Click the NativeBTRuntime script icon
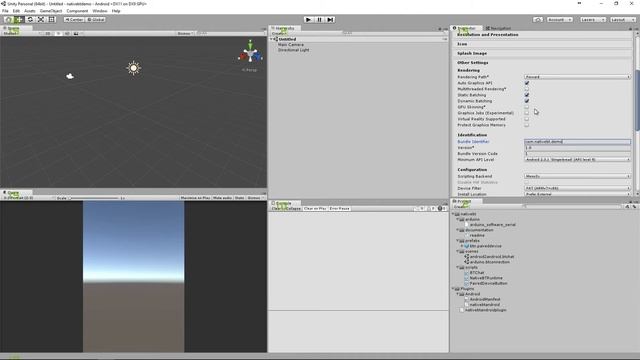 pyautogui.click(x=467, y=278)
